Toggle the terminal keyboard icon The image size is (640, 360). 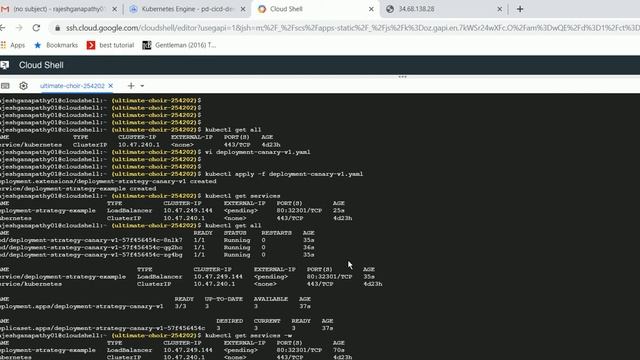pos(5,86)
